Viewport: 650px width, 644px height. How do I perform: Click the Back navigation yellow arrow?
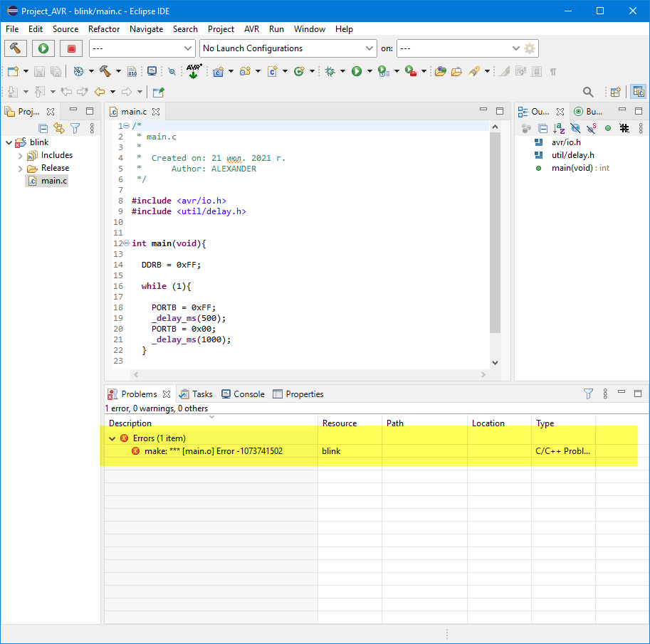[x=100, y=92]
